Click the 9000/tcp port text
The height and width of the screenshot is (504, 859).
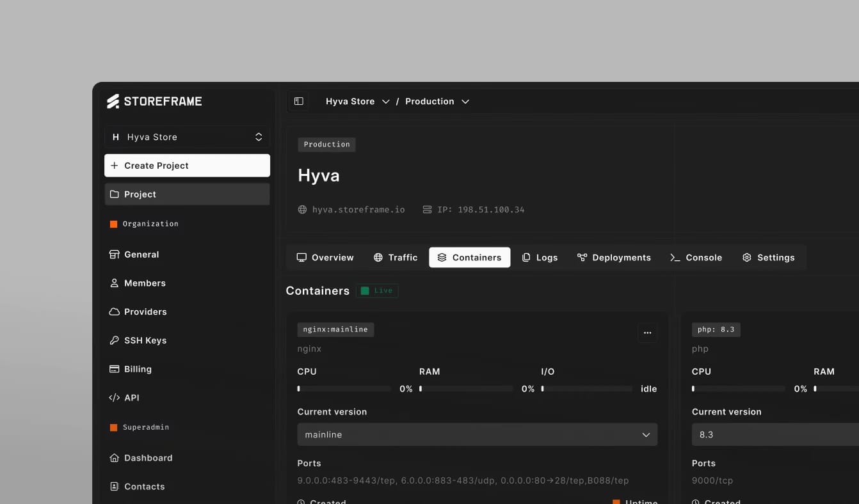click(712, 480)
